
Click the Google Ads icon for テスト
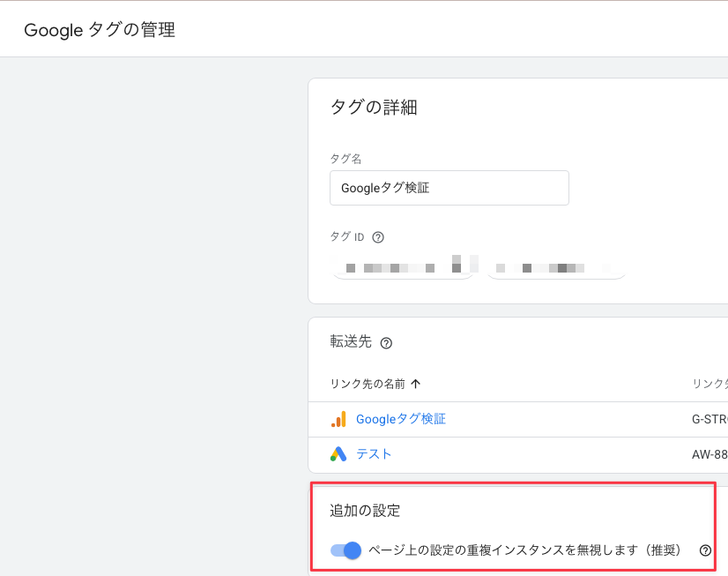(x=338, y=454)
